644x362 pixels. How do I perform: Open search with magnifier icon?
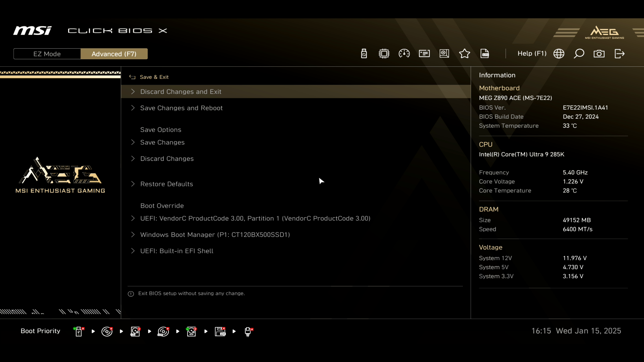[x=579, y=54]
